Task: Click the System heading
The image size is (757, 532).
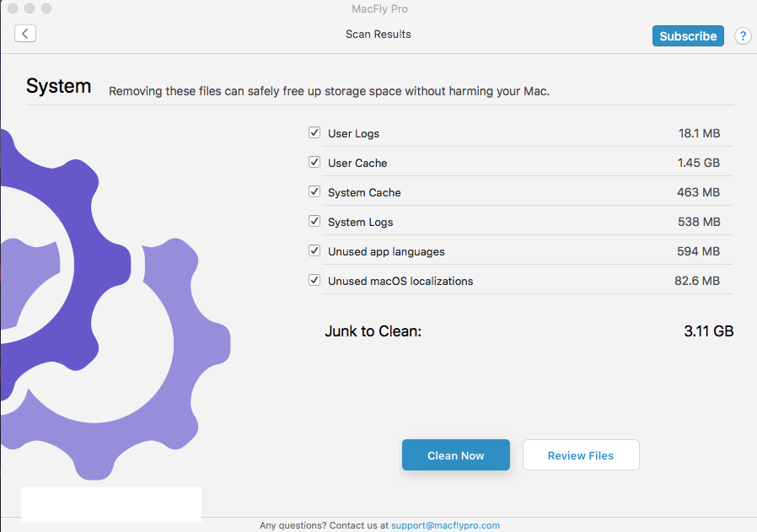Action: point(58,86)
